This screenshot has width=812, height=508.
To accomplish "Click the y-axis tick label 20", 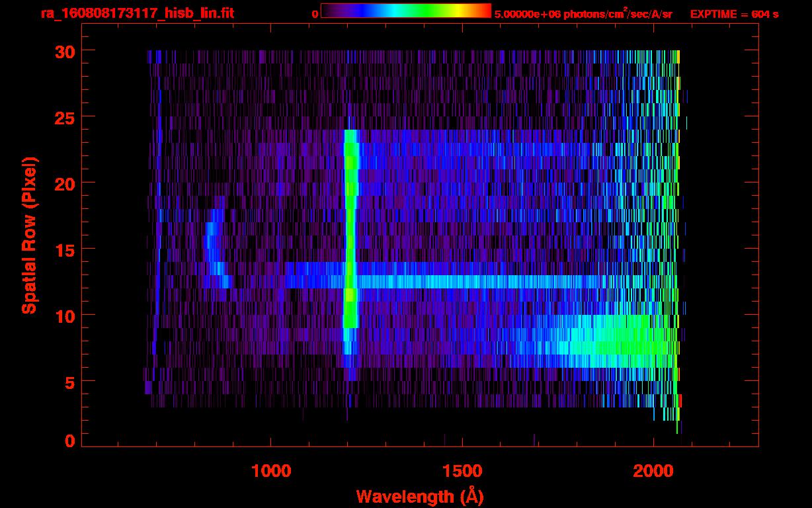I will (x=65, y=183).
